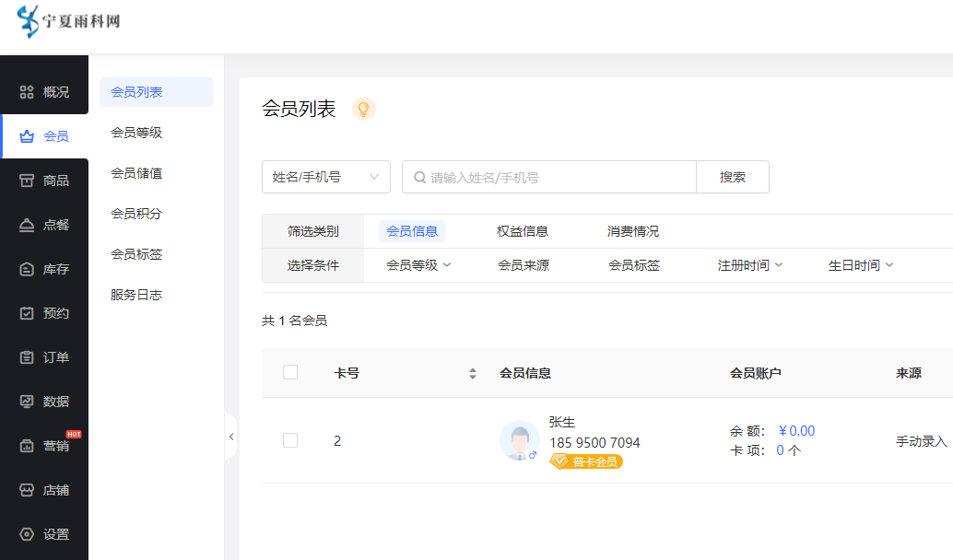Image resolution: width=953 pixels, height=560 pixels.
Task: Open the 点餐 dish cover icon
Action: click(27, 225)
